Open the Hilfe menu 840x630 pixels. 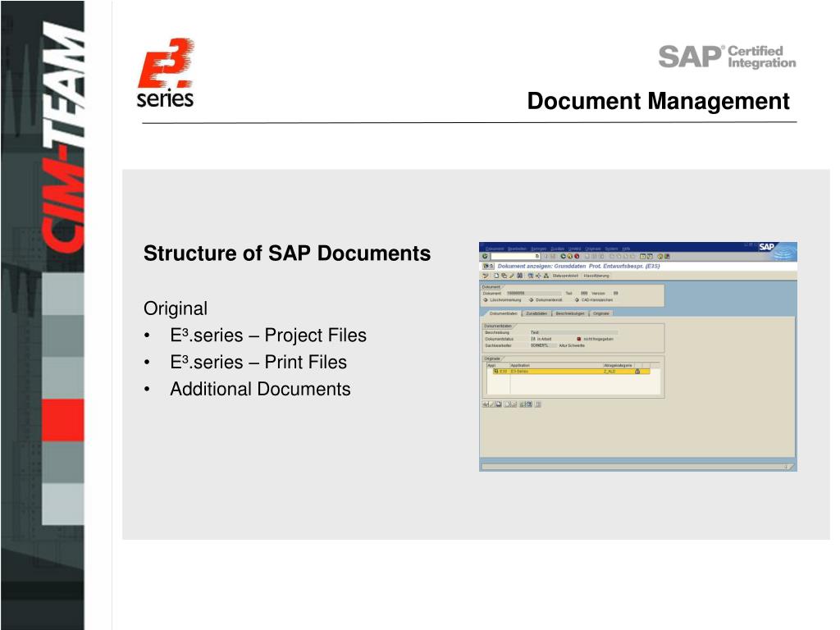tap(626, 249)
